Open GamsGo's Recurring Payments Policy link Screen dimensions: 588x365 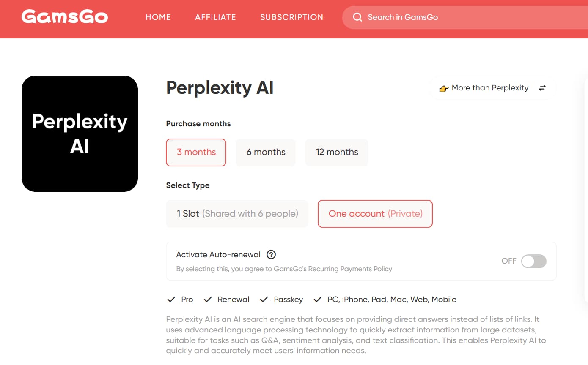point(333,269)
